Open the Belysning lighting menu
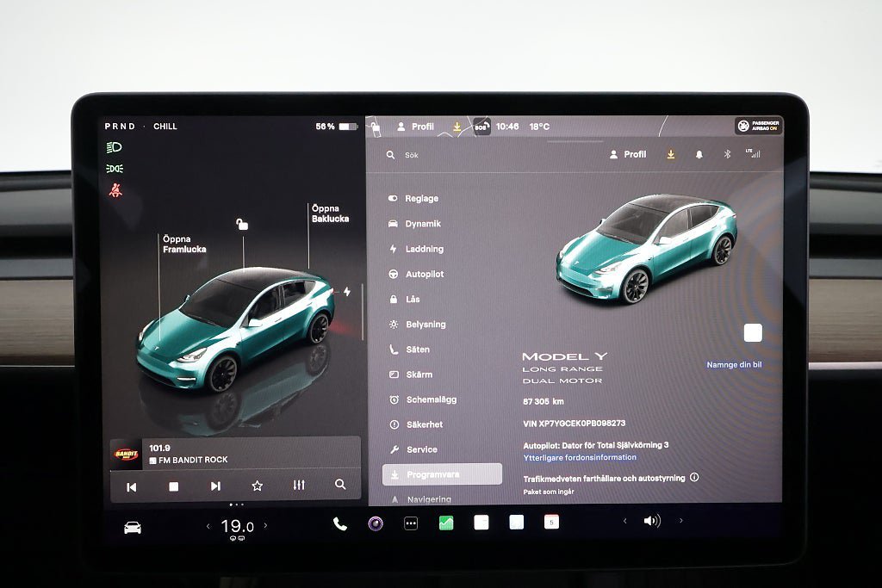 [x=418, y=325]
